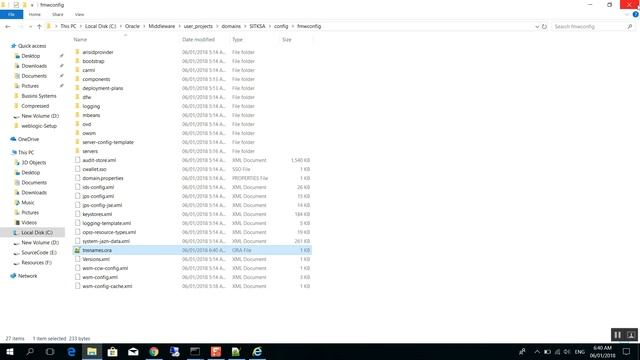Navigate to Oracle in breadcrumb
This screenshot has height=360, width=640.
click(x=132, y=26)
